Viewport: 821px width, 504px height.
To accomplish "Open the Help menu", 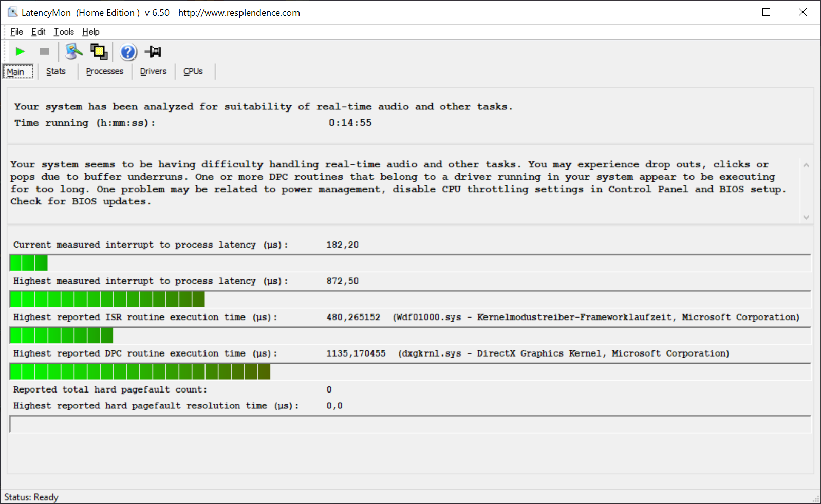I will [x=90, y=32].
